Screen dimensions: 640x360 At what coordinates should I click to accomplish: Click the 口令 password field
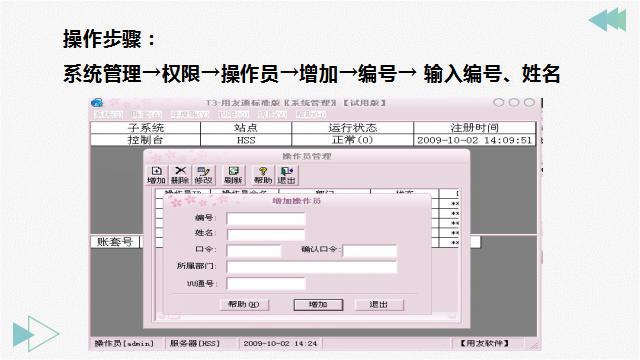[x=254, y=251]
